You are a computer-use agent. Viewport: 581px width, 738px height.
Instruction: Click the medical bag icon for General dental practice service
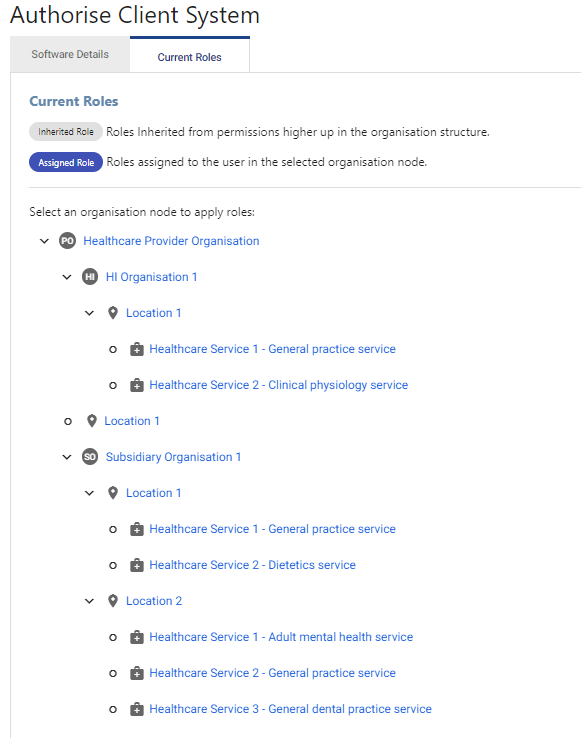coord(137,709)
